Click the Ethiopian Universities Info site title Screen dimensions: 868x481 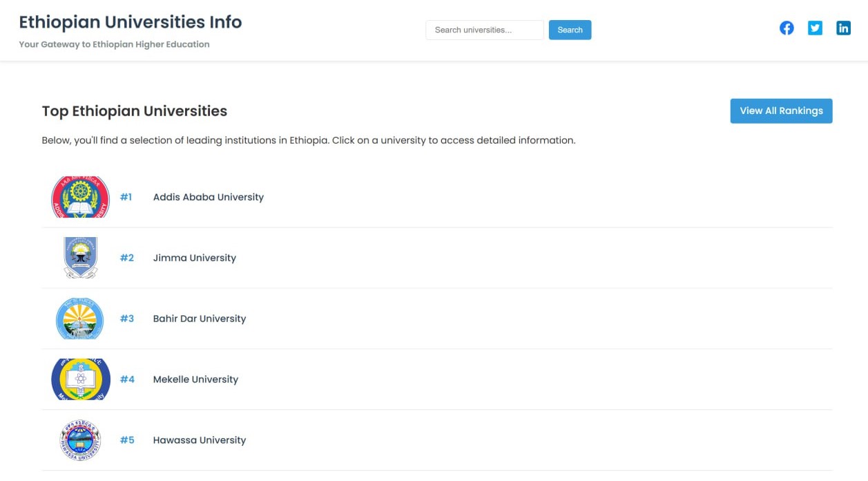click(x=131, y=22)
